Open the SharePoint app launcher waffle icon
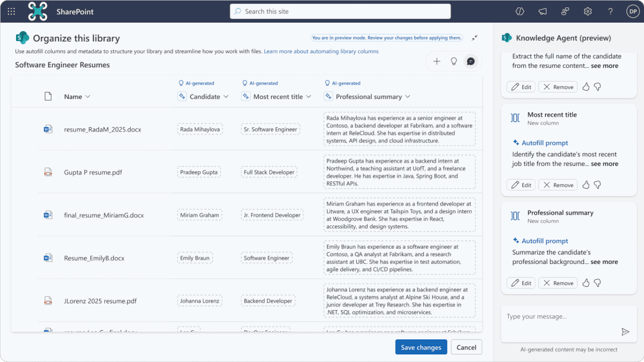Viewport: 644px width, 362px height. 11,11
